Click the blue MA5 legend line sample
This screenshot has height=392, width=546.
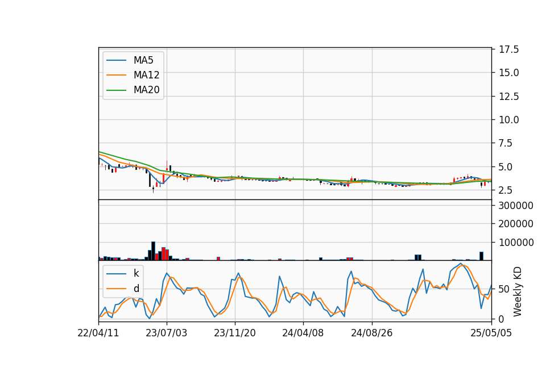(x=116, y=60)
